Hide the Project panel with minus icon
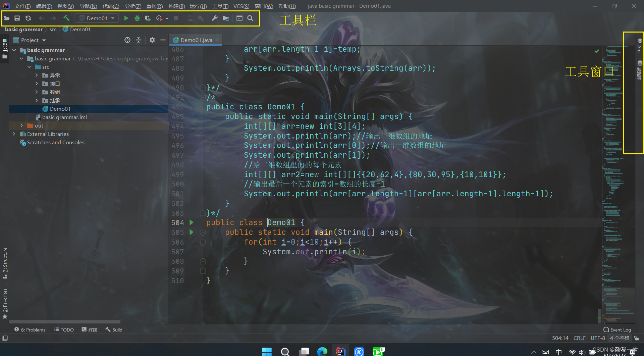The width and height of the screenshot is (644, 356). point(163,40)
